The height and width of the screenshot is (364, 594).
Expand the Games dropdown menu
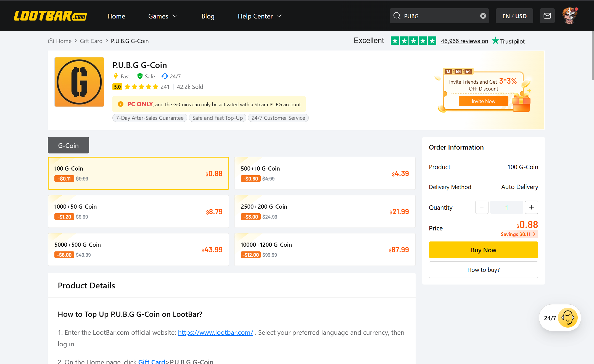coord(163,16)
